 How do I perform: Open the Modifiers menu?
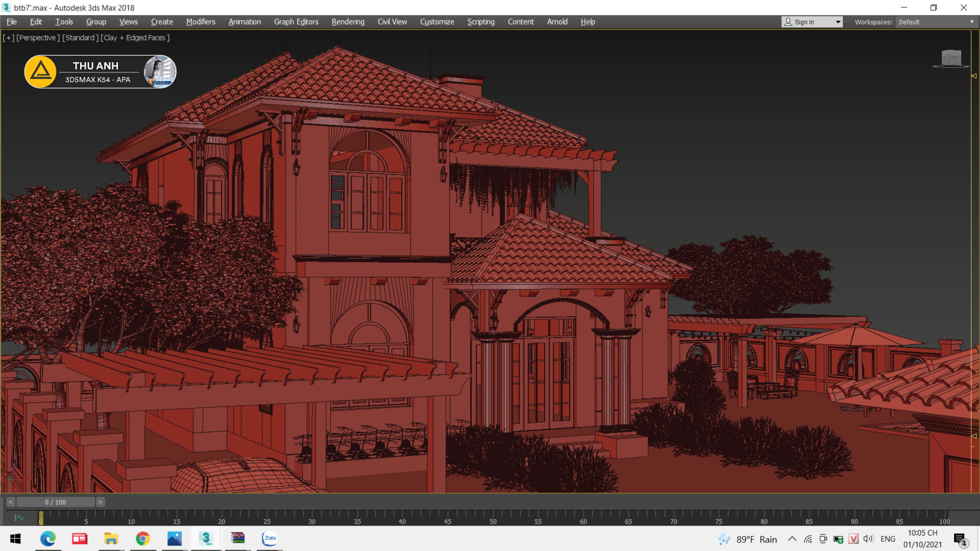[x=201, y=22]
